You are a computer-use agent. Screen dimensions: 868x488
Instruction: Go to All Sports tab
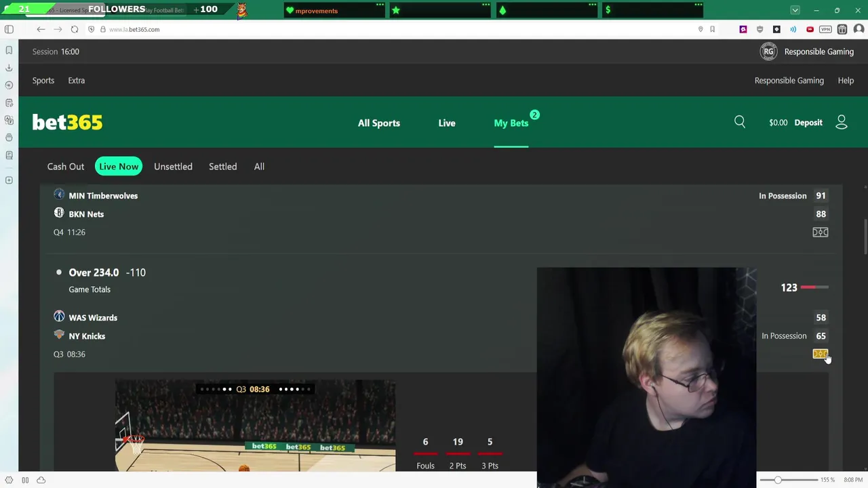379,123
